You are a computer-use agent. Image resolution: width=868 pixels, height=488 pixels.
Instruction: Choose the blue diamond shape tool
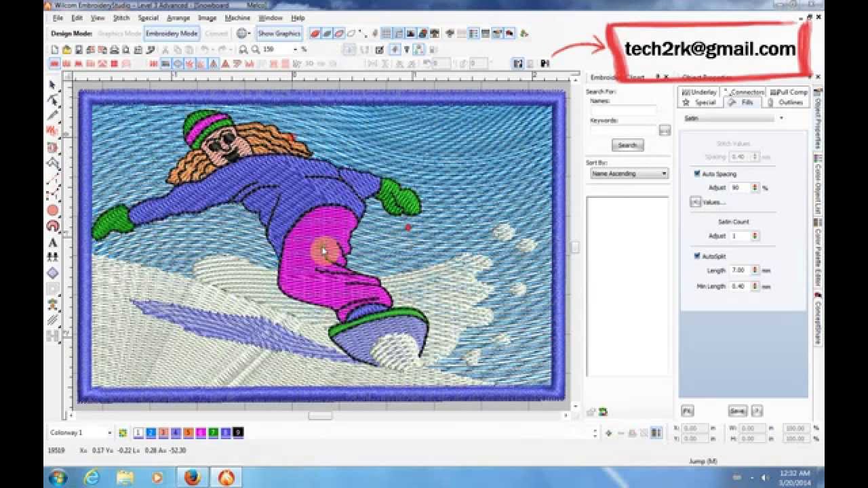52,273
